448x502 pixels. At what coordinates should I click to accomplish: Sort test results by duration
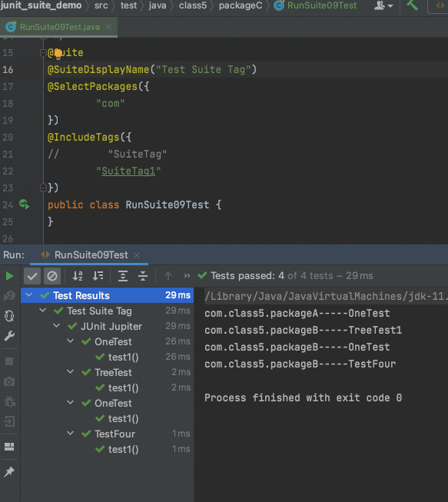point(98,276)
